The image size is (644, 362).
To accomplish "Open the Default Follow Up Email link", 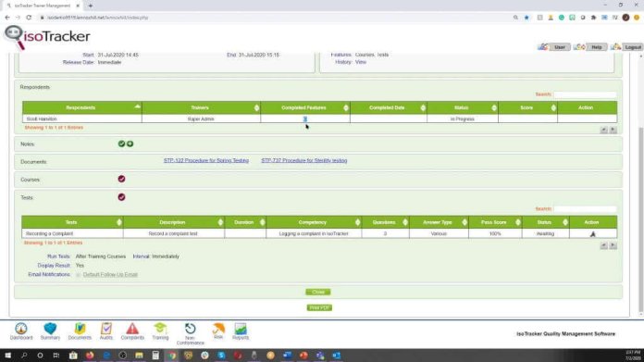I will 110,274.
